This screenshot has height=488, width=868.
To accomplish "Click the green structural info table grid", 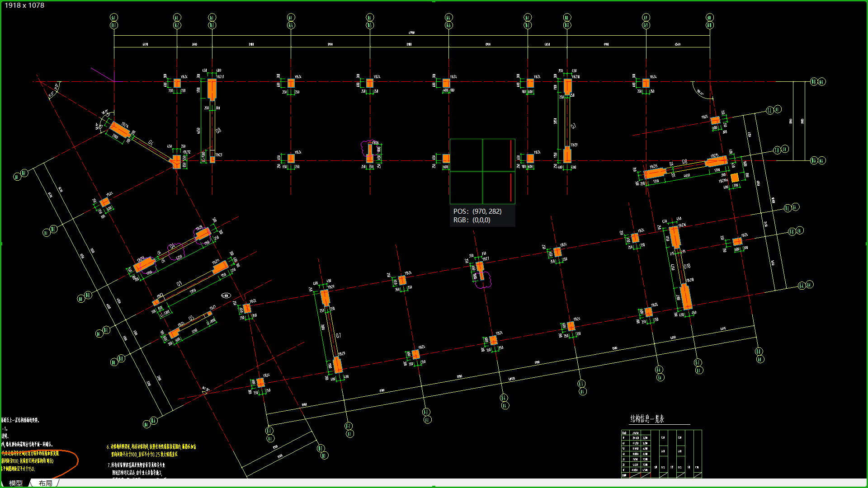I will [x=661, y=453].
